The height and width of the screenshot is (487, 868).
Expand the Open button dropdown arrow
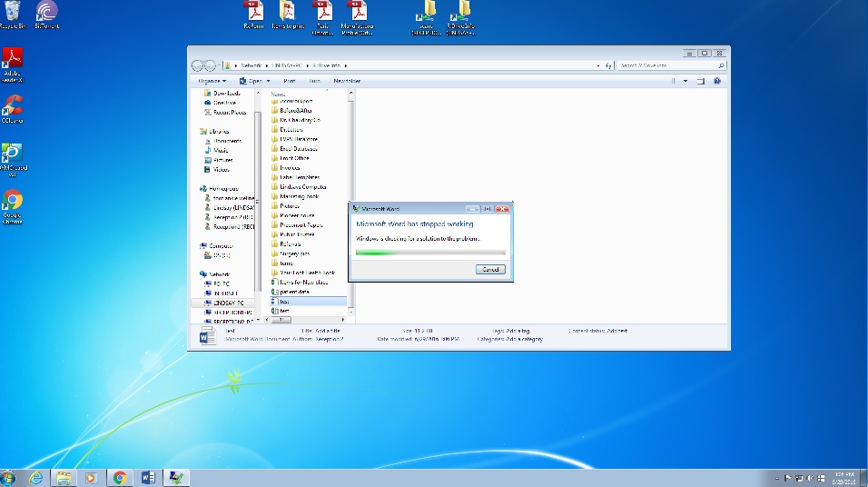tap(268, 81)
